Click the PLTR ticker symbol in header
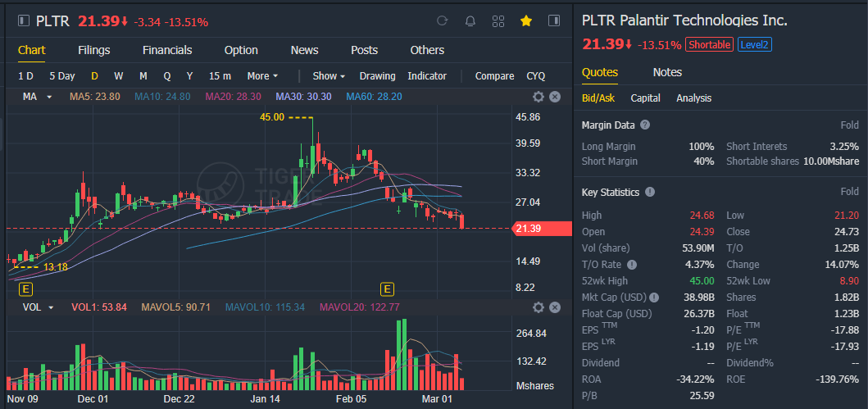The image size is (868, 409). (x=52, y=21)
